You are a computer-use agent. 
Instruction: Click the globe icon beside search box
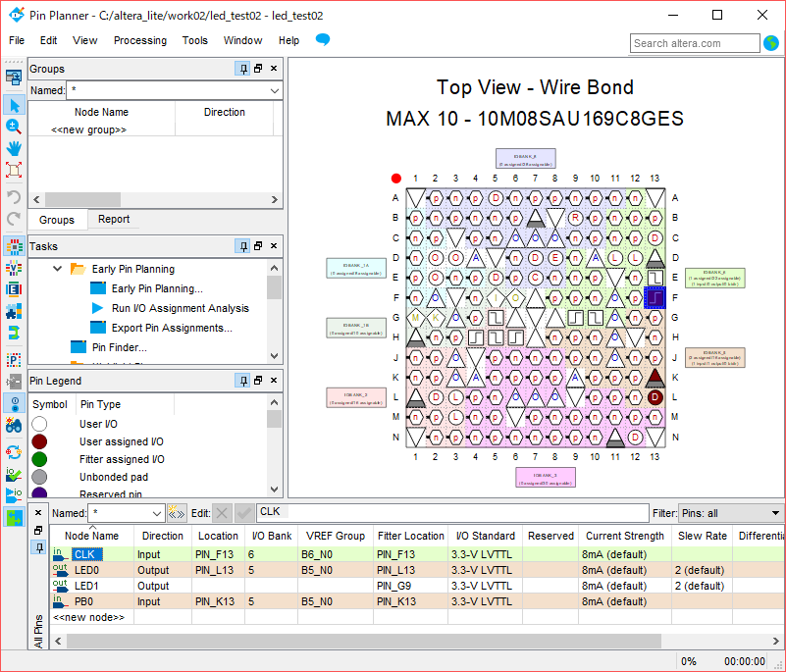[x=771, y=43]
